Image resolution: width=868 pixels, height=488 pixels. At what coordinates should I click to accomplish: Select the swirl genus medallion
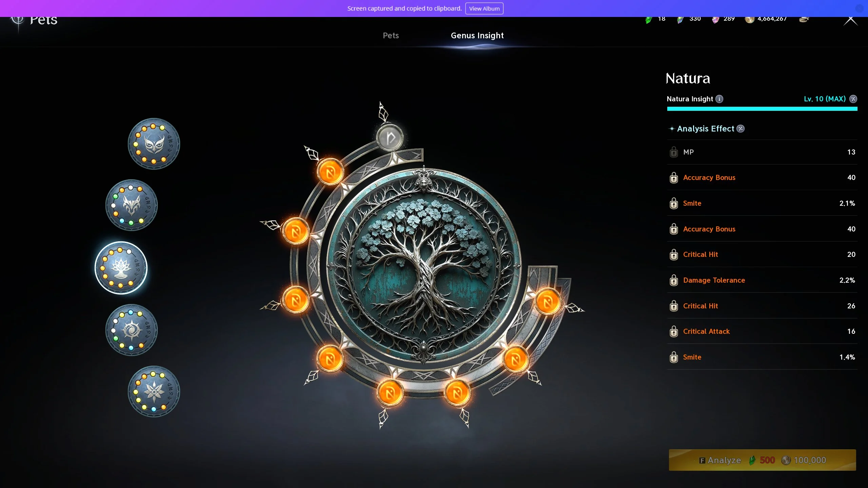[x=132, y=330]
